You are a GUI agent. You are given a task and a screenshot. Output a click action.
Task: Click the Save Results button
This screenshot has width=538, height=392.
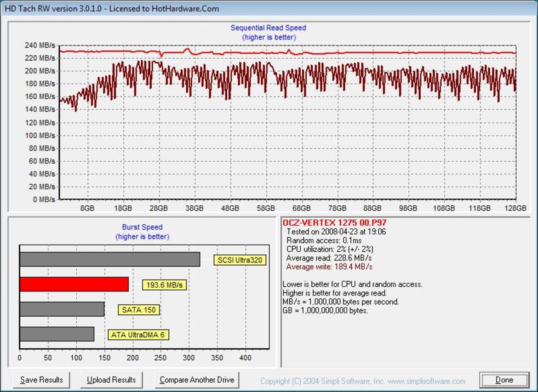coord(41,380)
